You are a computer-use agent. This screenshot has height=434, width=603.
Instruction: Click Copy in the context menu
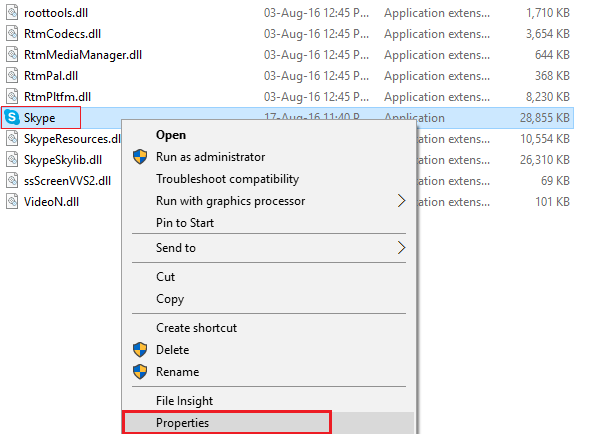coord(170,299)
